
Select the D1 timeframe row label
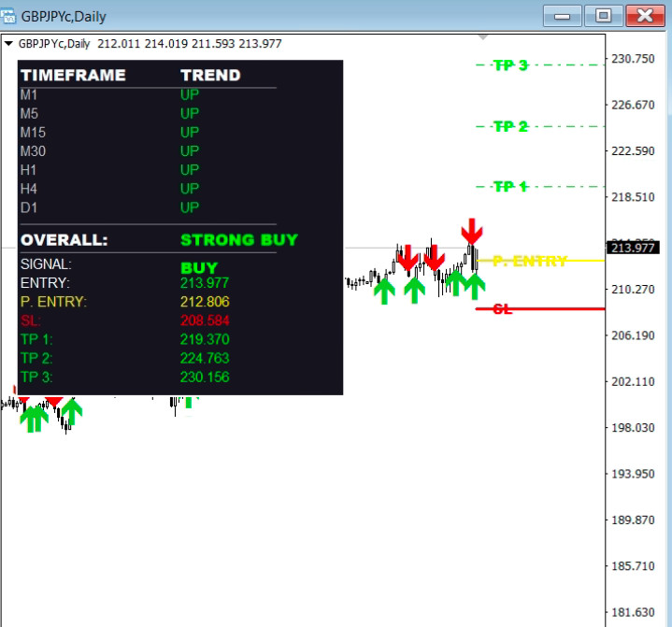click(29, 207)
